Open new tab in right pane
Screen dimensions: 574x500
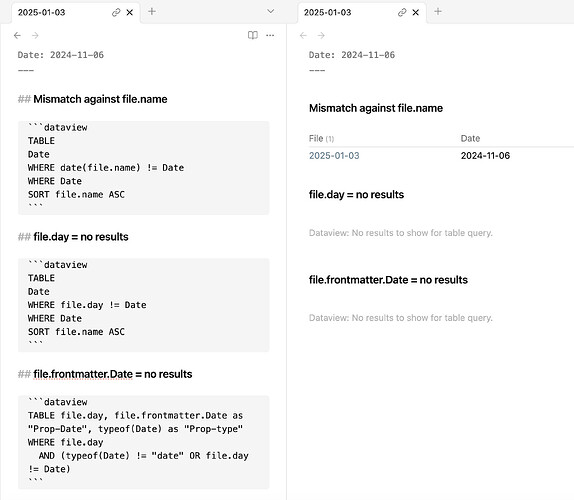(438, 12)
